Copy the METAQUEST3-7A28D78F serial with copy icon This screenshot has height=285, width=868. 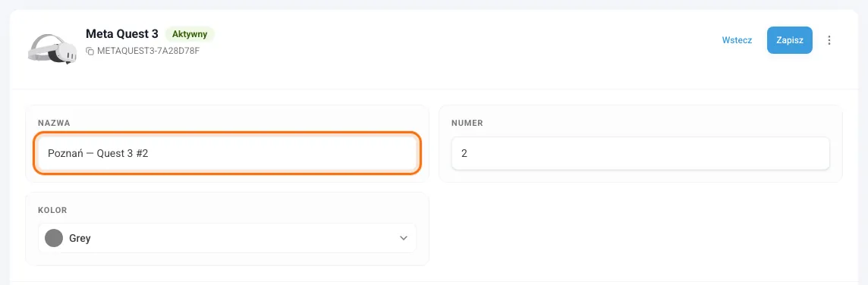pyautogui.click(x=89, y=51)
